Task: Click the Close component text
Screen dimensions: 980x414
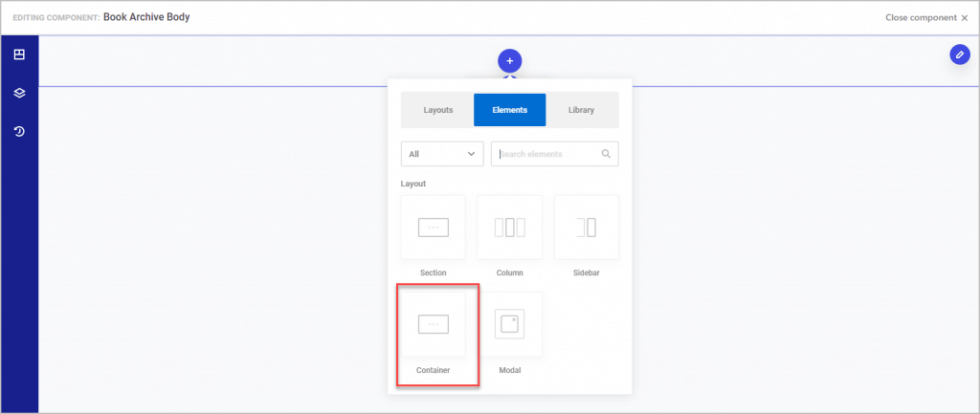Action: pos(921,17)
